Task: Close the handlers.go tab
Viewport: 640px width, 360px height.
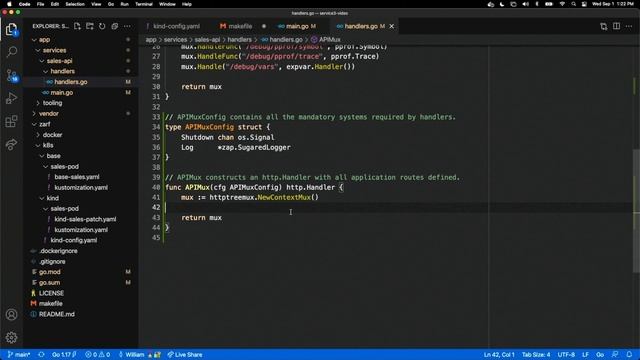Action: (x=392, y=26)
